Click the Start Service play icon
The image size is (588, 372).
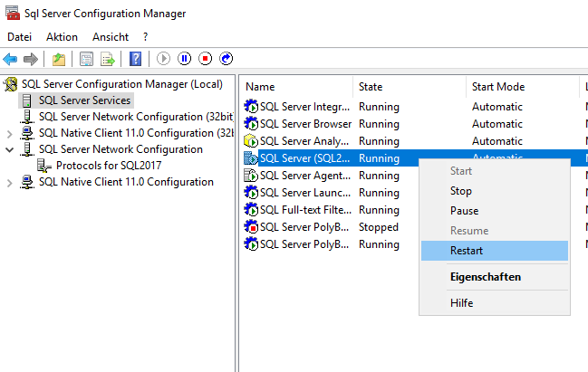pyautogui.click(x=163, y=59)
